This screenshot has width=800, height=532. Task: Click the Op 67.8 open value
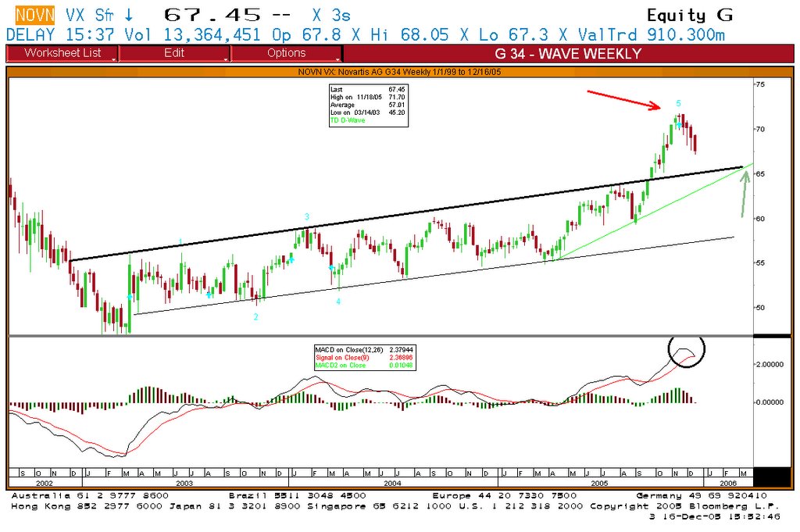(306, 34)
